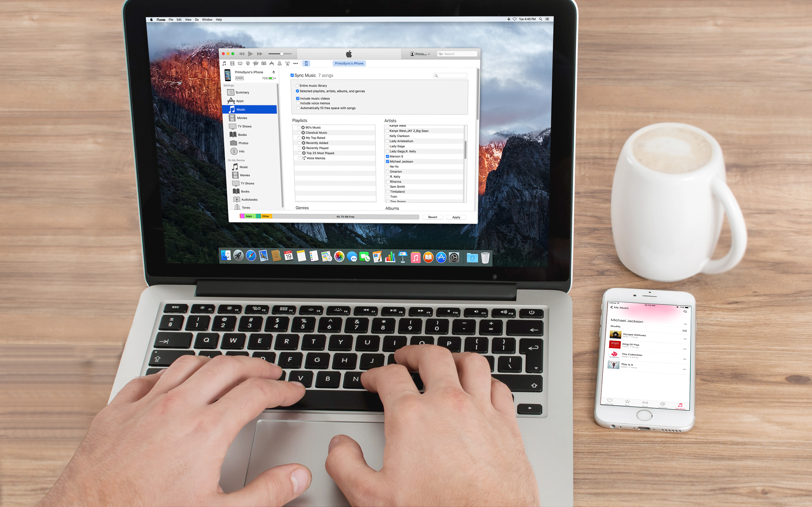Click the Music sync icon in sidebar
This screenshot has width=812, height=507.
(x=241, y=109)
